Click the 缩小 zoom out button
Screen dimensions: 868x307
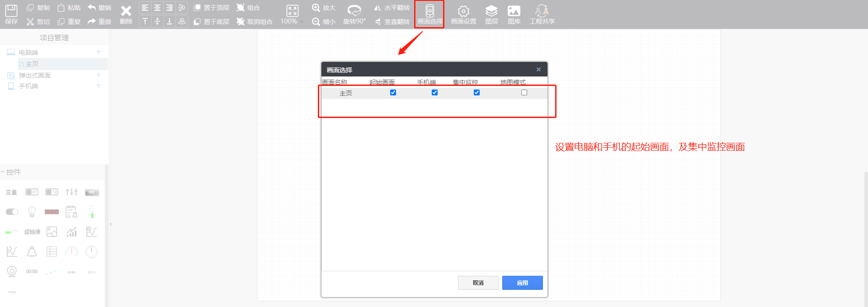click(324, 22)
